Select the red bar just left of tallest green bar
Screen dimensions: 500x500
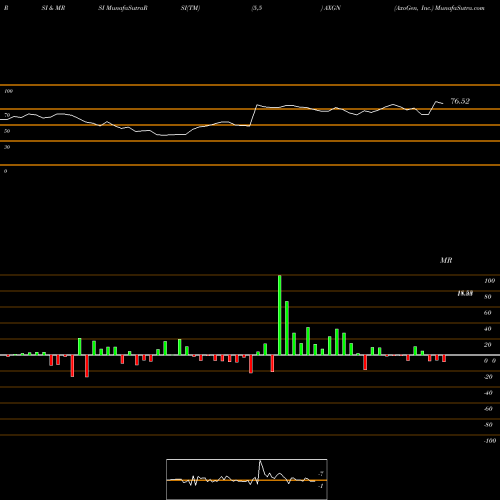pyautogui.click(x=272, y=363)
